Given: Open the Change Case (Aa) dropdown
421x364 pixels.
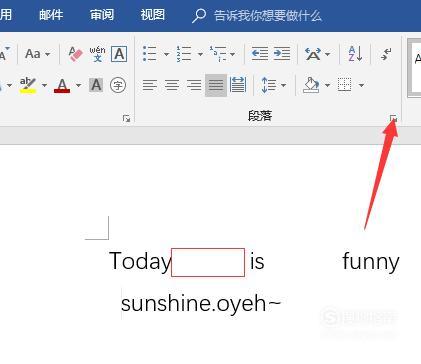Looking at the screenshot, I should click(x=37, y=54).
